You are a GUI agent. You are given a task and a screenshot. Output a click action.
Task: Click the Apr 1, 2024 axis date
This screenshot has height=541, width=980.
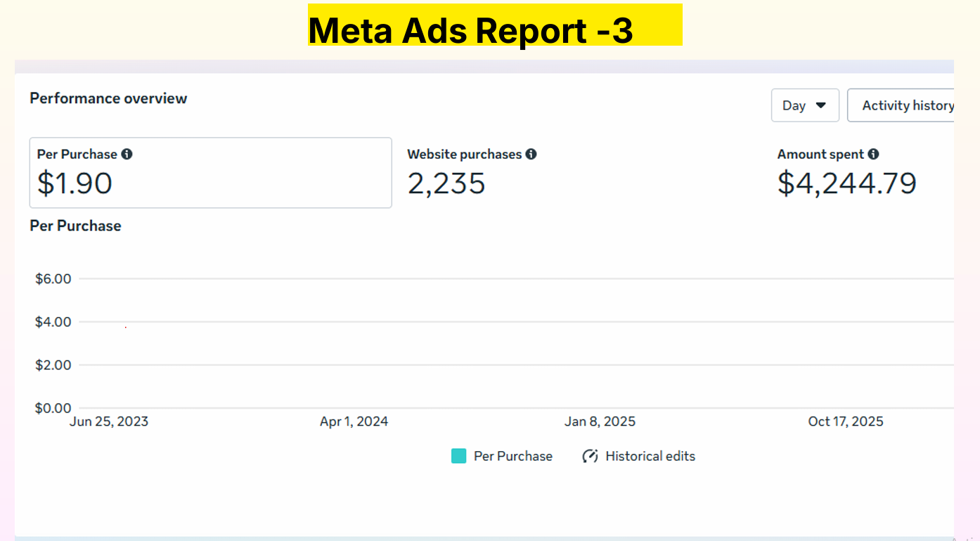coord(354,422)
